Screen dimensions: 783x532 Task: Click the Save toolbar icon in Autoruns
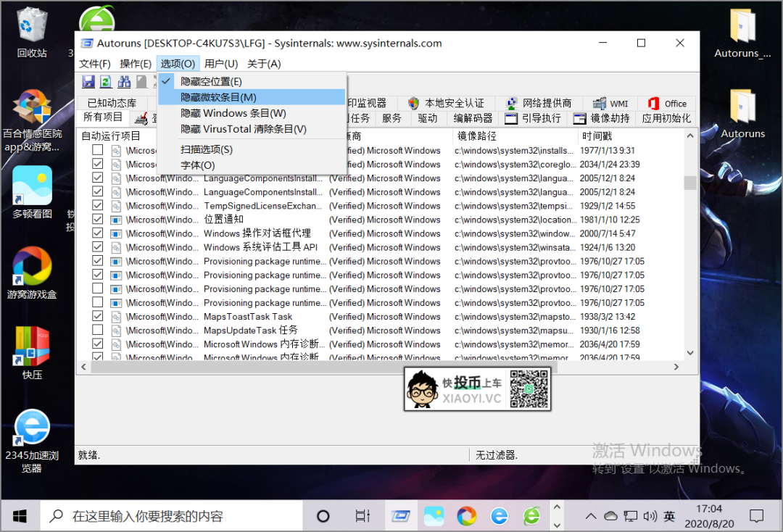pos(88,81)
